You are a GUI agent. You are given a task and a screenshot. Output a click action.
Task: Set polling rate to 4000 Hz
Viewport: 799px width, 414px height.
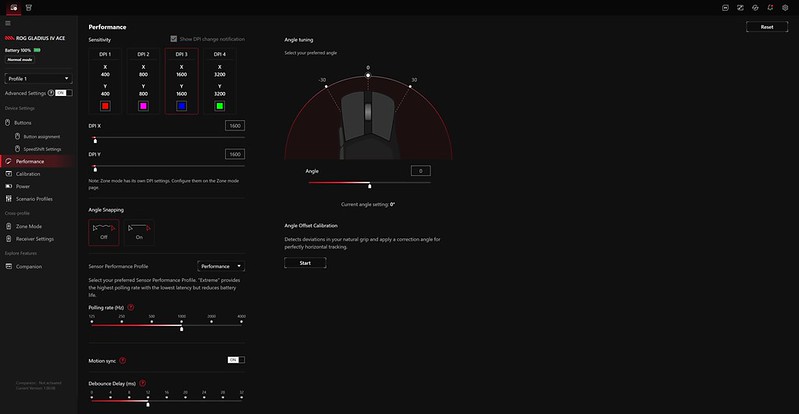(242, 322)
